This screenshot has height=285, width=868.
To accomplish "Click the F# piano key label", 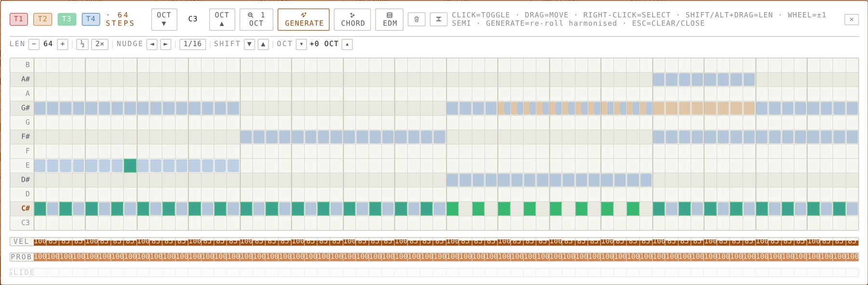I will point(22,137).
